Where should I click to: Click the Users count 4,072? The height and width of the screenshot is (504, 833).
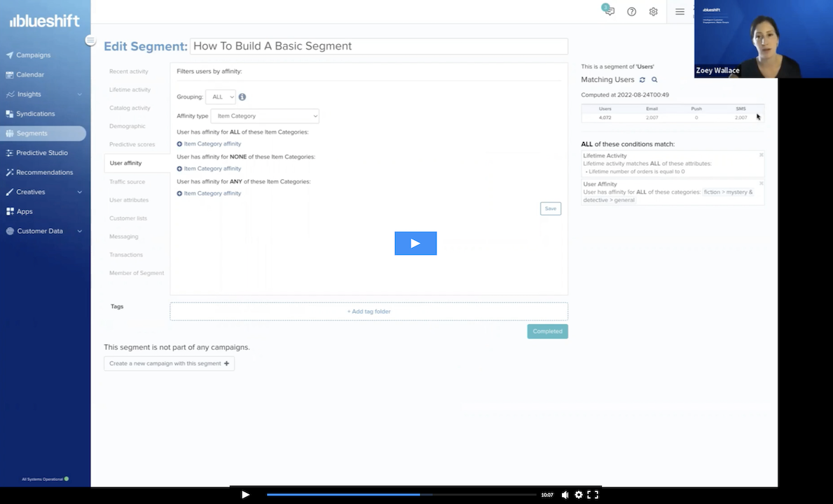[x=605, y=118]
